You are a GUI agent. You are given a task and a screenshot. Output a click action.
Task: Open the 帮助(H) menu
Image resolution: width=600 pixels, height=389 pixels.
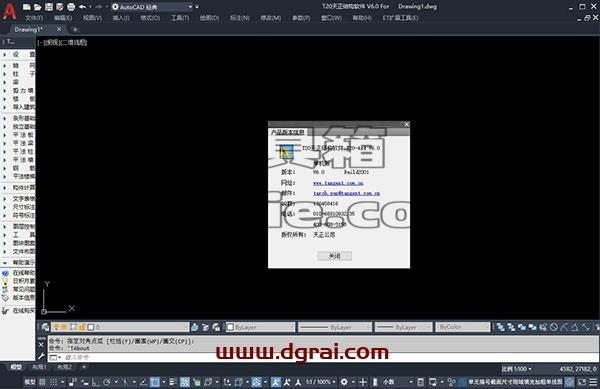coord(362,18)
